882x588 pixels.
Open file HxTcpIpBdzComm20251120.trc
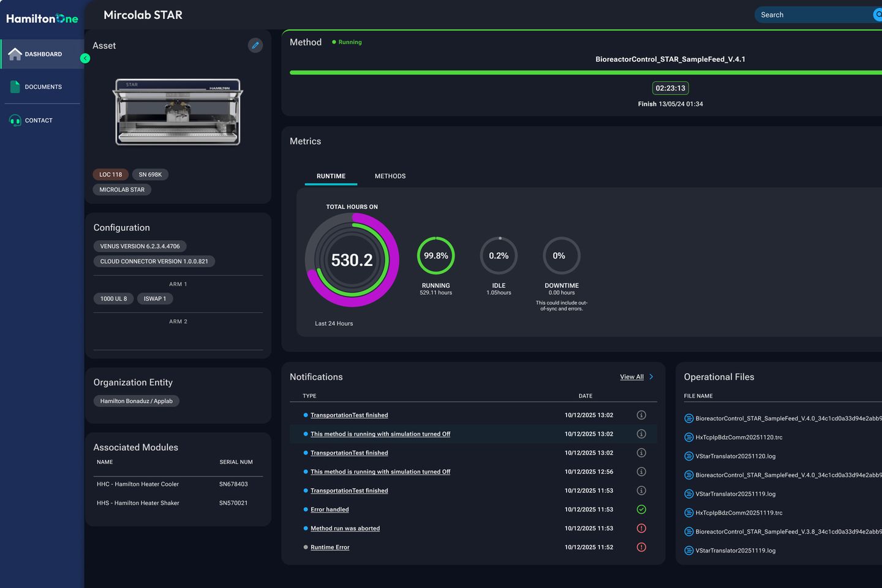(x=739, y=437)
